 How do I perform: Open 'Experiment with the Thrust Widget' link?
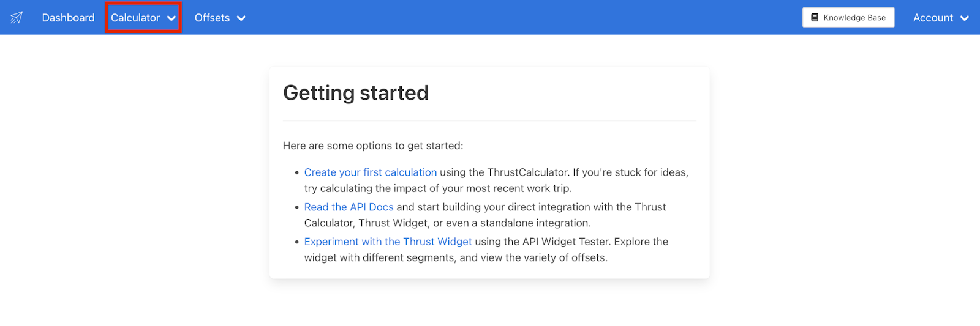click(x=388, y=242)
